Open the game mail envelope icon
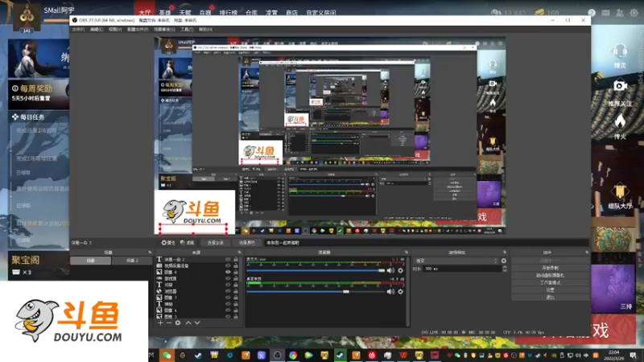The width and height of the screenshot is (644, 362). point(606,13)
